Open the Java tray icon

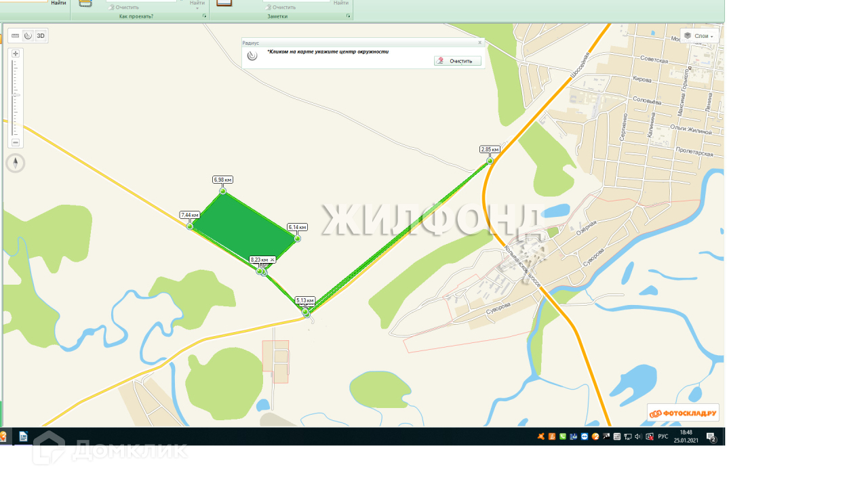coord(552,436)
